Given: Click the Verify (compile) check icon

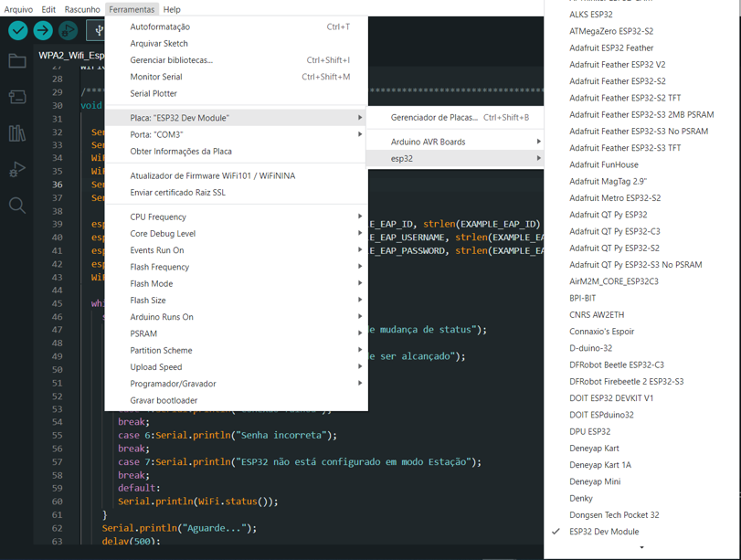Looking at the screenshot, I should pyautogui.click(x=17, y=30).
